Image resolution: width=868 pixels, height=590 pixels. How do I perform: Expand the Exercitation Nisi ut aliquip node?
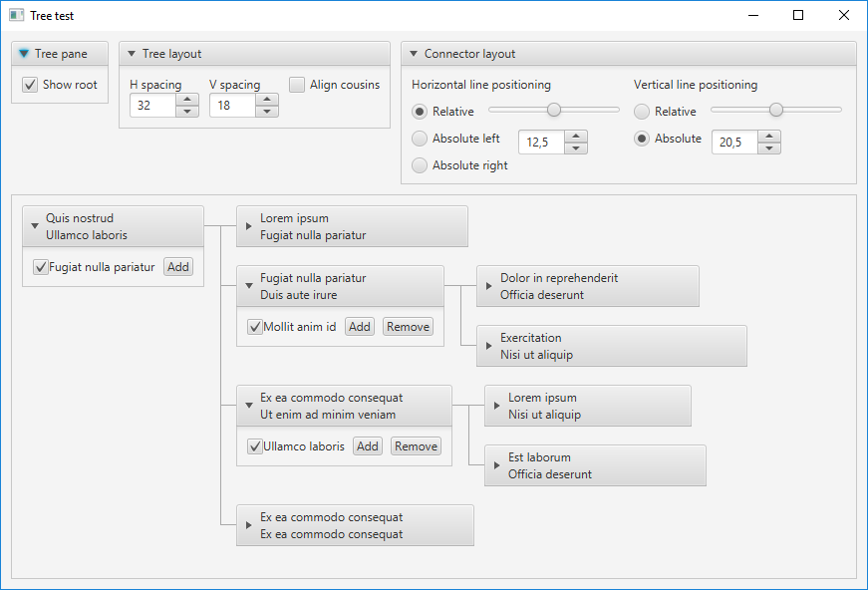pos(490,346)
